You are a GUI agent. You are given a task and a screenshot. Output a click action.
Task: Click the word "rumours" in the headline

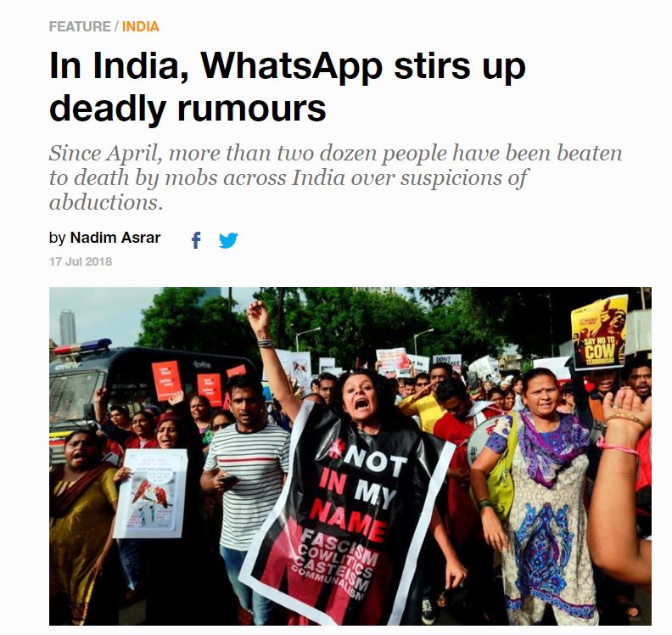[251, 108]
